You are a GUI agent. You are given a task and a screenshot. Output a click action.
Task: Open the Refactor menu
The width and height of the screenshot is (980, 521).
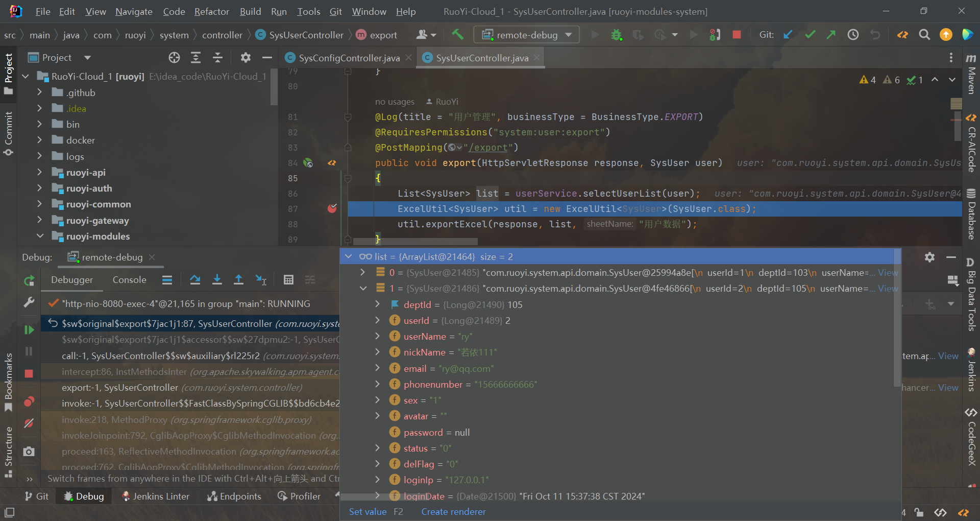click(211, 11)
